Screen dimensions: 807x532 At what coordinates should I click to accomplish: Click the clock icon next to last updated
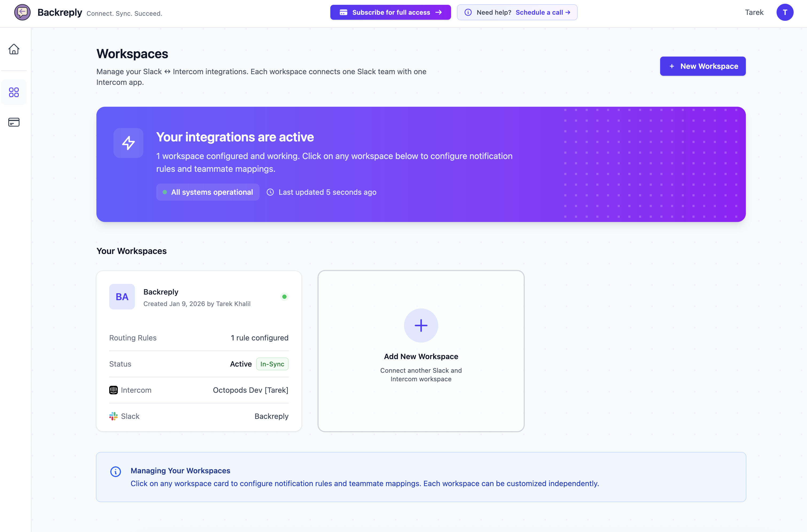coord(270,192)
